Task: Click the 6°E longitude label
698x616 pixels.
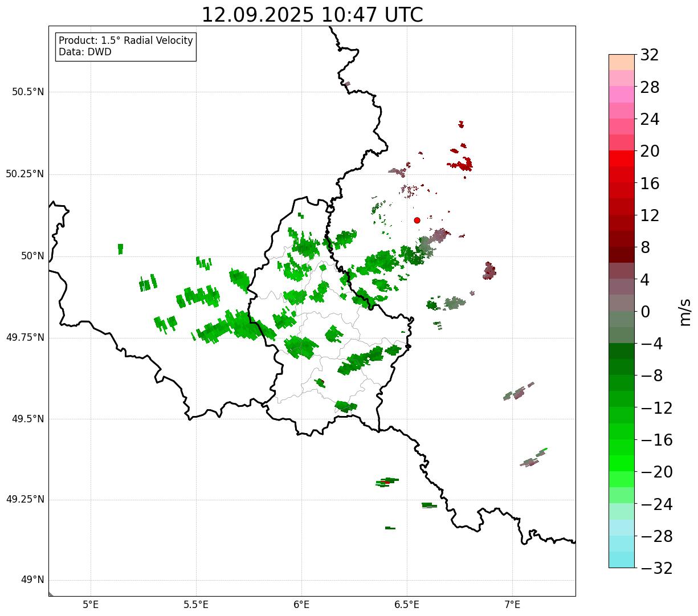Action: (301, 605)
